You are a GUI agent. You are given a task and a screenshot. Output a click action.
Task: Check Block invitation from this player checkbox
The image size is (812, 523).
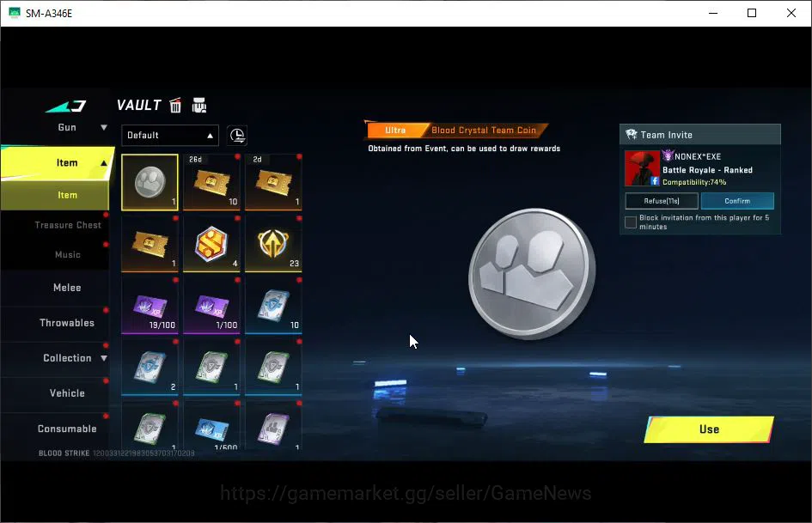tap(630, 222)
